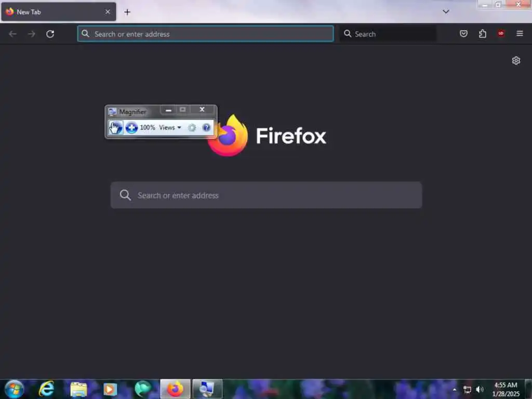
Task: Click the Magnifier title bar app icon
Action: tap(112, 112)
